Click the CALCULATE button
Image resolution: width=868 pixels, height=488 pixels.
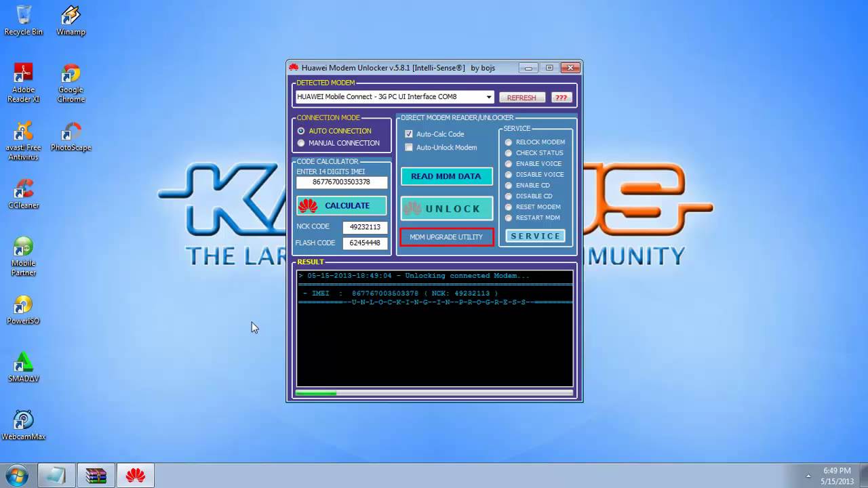coord(342,205)
